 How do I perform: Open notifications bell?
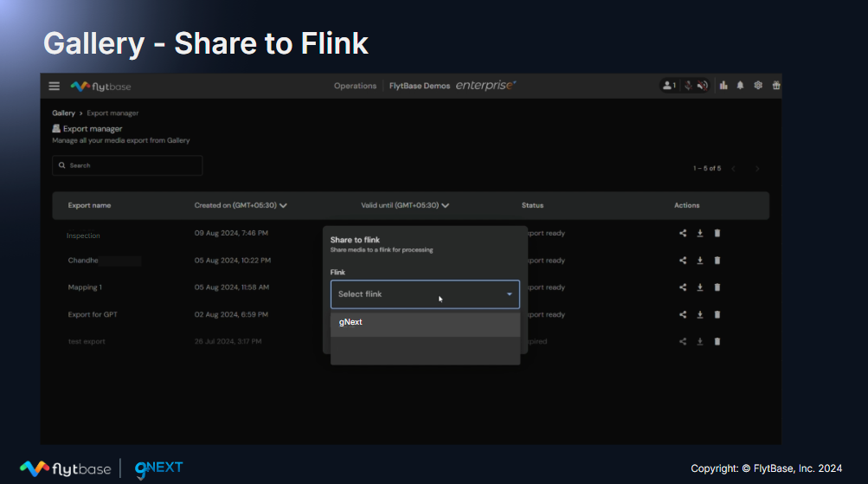tap(740, 85)
